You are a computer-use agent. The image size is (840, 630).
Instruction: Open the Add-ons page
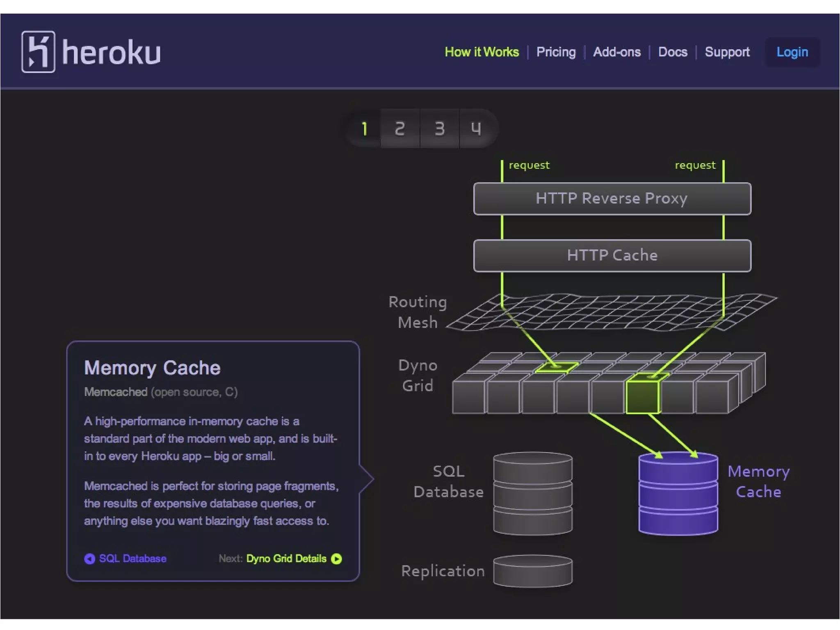[616, 52]
